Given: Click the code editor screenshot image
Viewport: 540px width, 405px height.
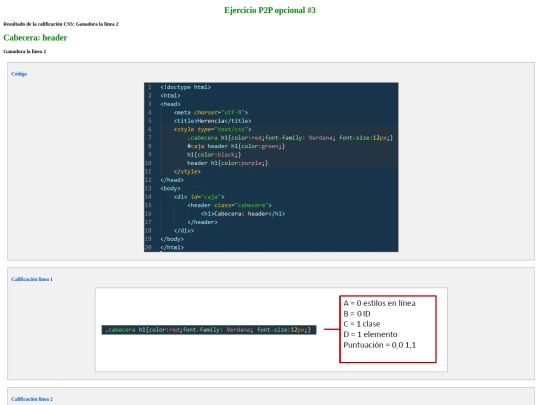Looking at the screenshot, I should click(x=271, y=167).
